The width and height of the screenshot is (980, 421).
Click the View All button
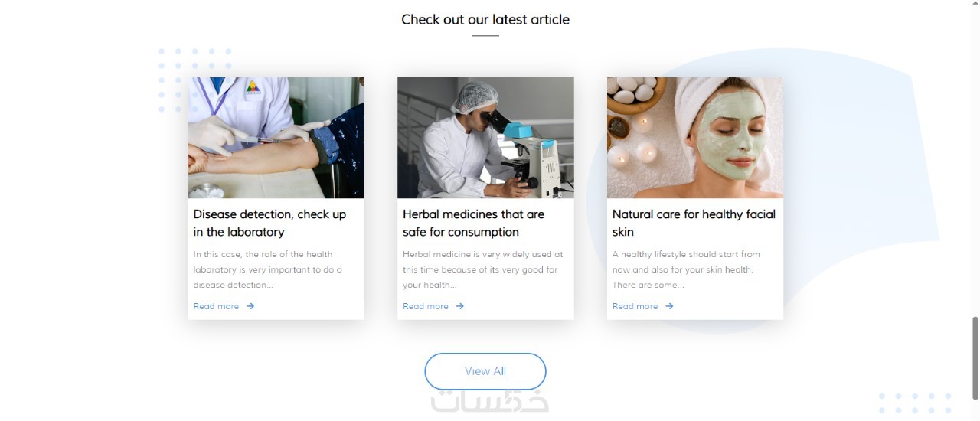[485, 371]
